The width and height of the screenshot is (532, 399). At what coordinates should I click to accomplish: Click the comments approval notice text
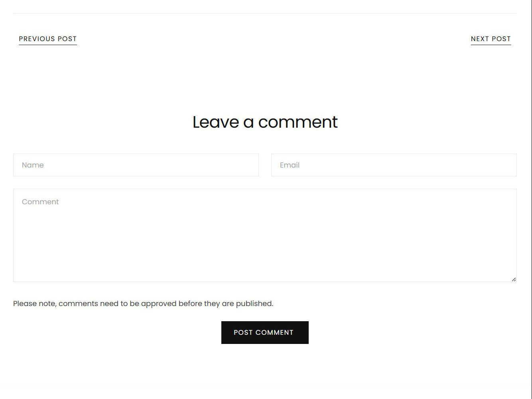click(x=143, y=304)
